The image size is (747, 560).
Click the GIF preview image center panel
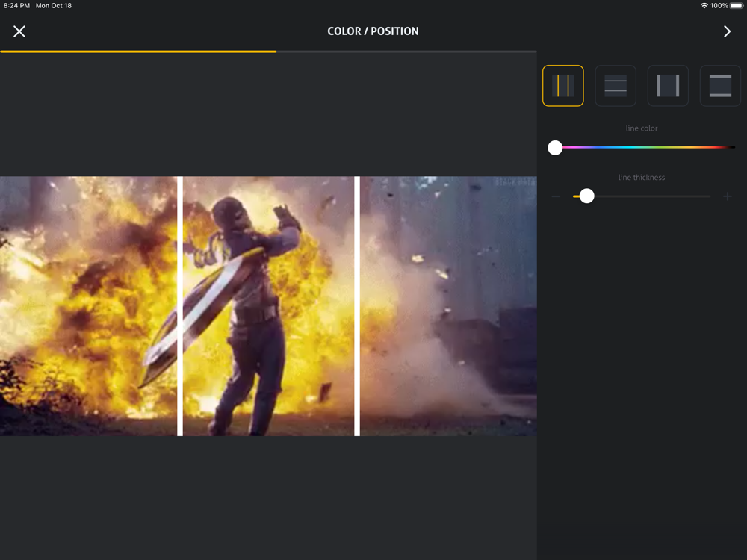pyautogui.click(x=269, y=306)
